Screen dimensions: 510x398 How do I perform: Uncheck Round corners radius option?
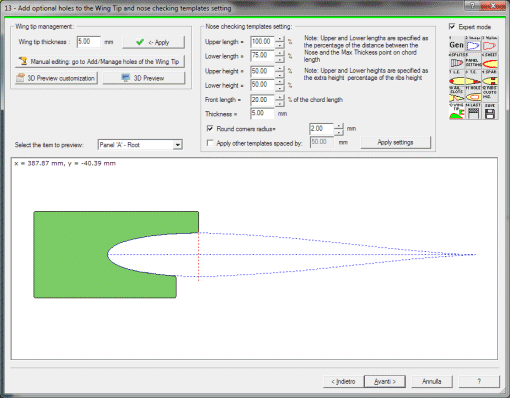(210, 129)
